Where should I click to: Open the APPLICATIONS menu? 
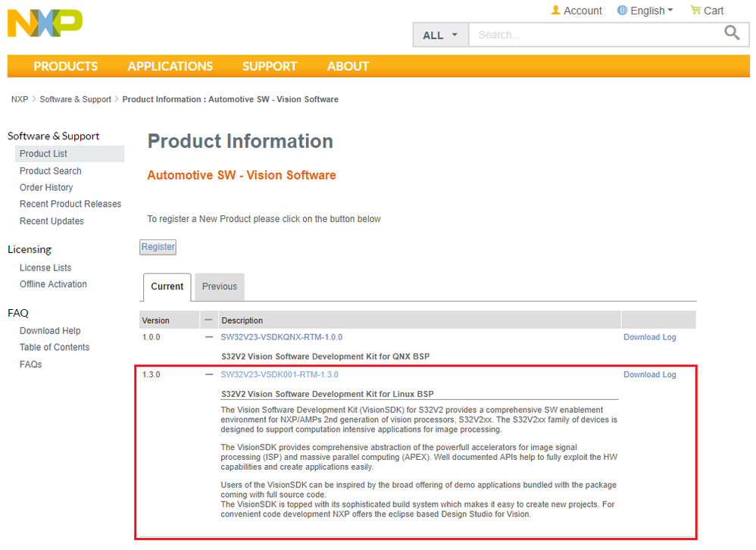click(x=170, y=67)
